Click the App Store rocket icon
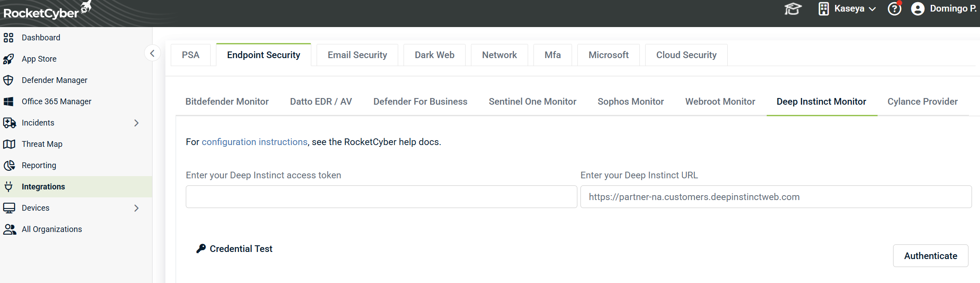Screen dimensions: 980x283 [x=8, y=59]
